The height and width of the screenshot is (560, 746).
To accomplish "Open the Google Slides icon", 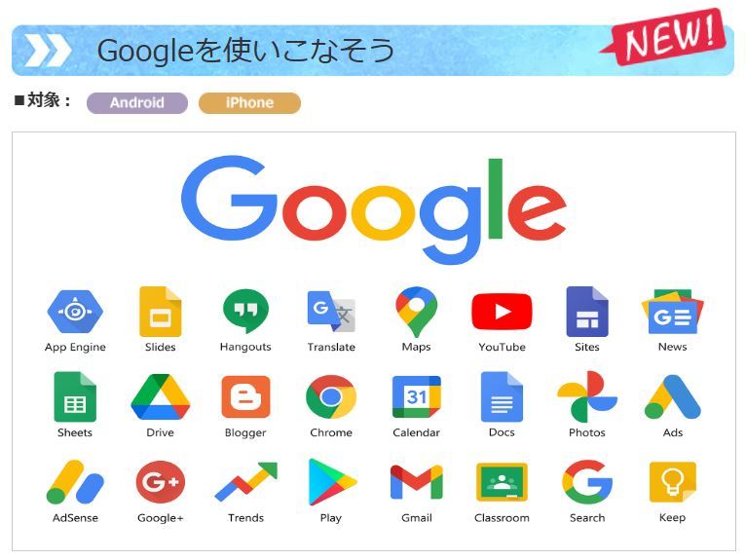I will pos(161,312).
